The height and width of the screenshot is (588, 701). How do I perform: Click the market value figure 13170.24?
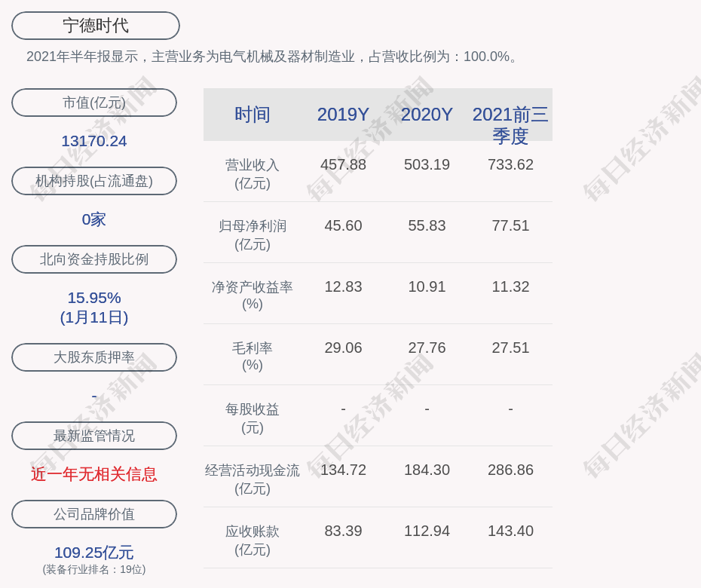pos(94,141)
